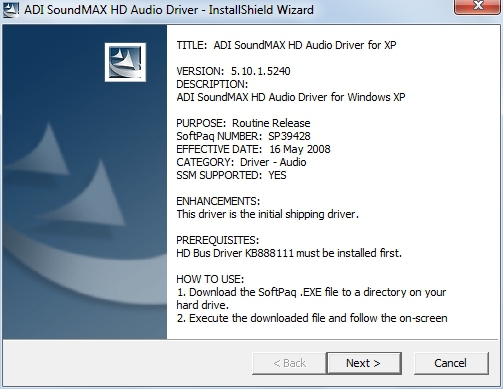Click SoftPaq NUMBER SP39428 line
Screen dimensions: 503x389
(243, 136)
